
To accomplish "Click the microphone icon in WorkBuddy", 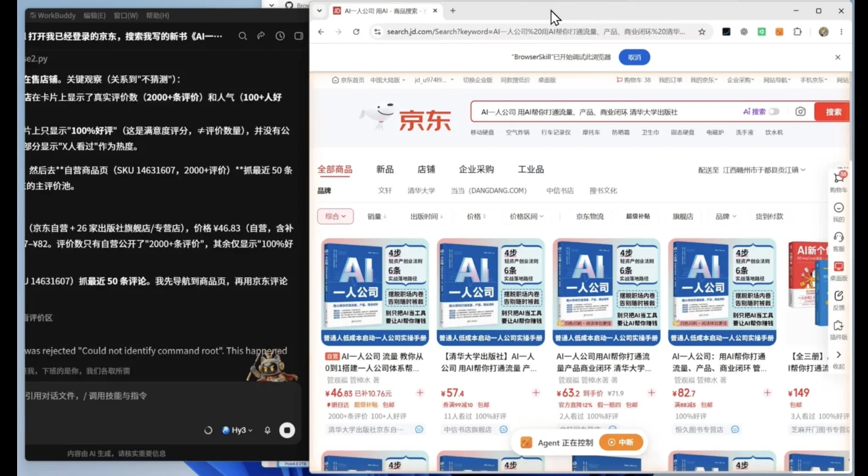I will (267, 430).
